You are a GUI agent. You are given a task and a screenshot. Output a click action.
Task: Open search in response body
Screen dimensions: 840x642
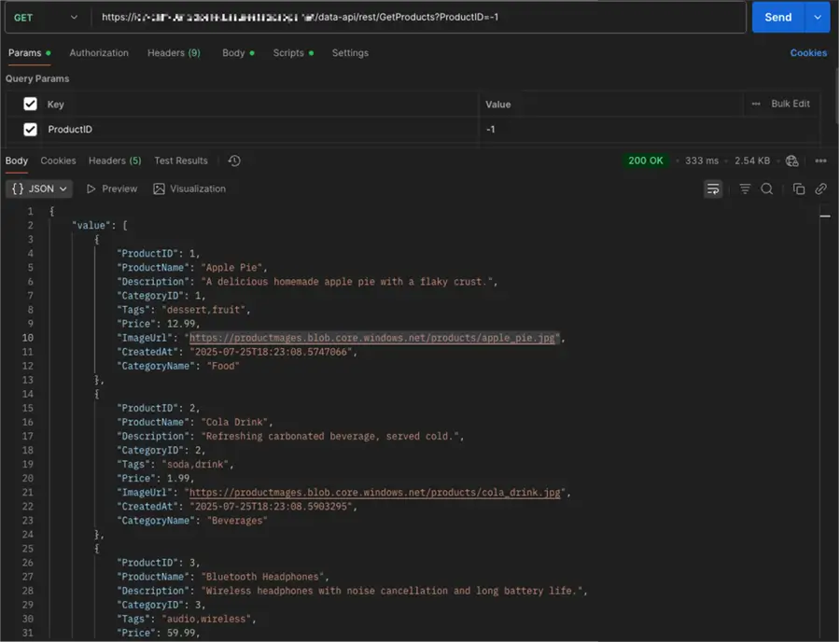[x=766, y=188]
